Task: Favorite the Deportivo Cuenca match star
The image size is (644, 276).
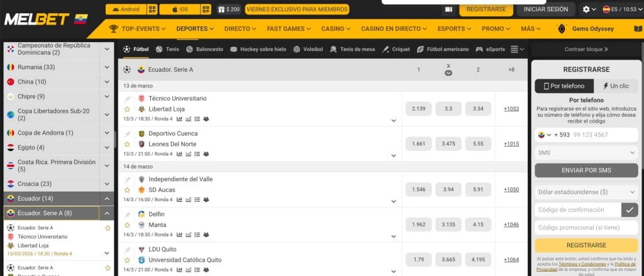Action: pyautogui.click(x=128, y=144)
